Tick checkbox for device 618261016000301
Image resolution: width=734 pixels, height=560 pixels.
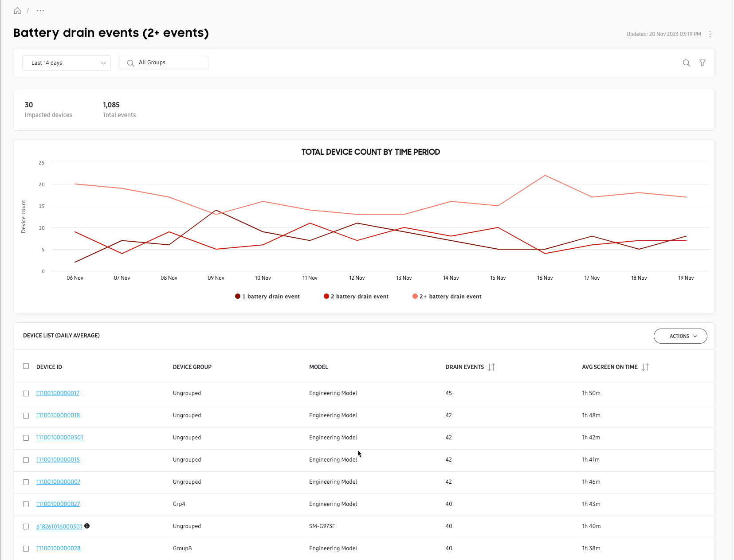coord(26,527)
